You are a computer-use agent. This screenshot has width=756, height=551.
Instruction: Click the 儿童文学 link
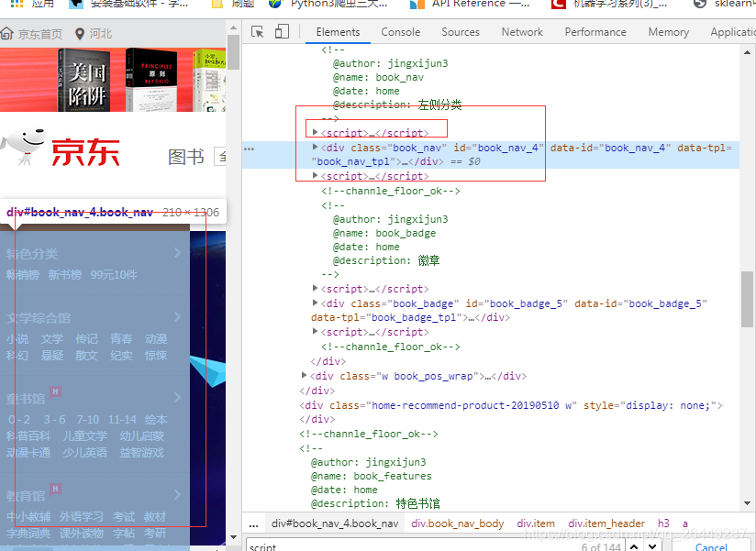(x=84, y=435)
